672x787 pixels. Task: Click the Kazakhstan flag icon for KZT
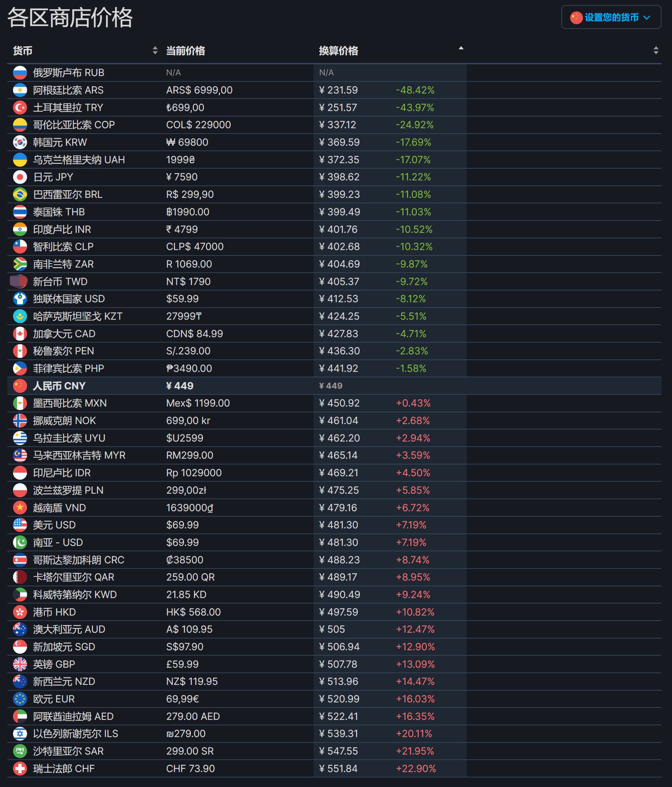point(20,316)
